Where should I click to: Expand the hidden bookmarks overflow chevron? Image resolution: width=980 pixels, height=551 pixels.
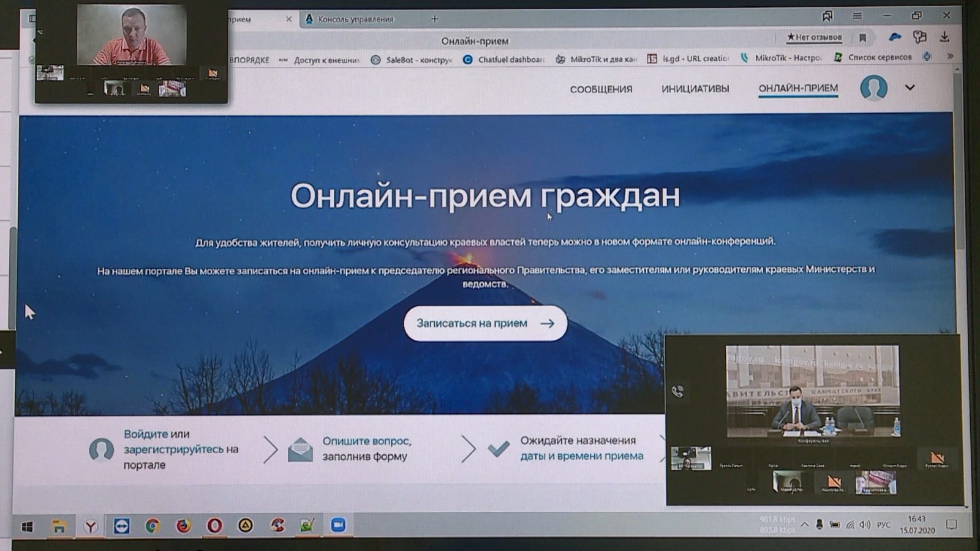point(950,56)
